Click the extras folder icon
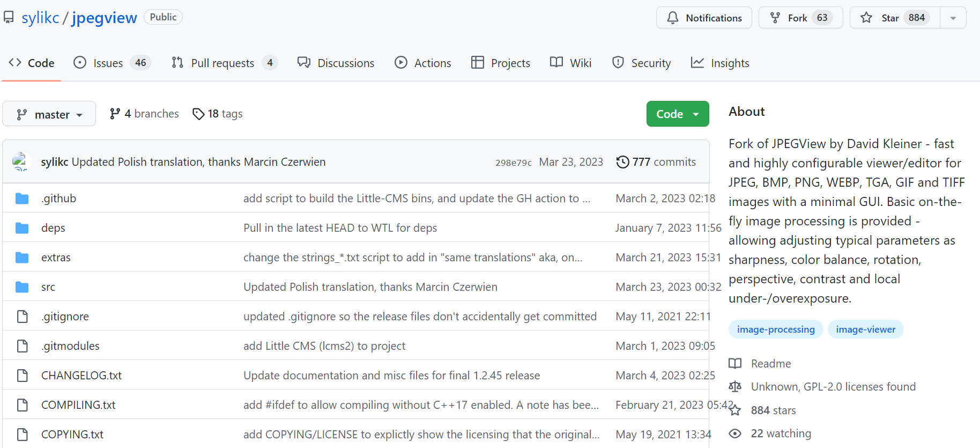 tap(22, 258)
